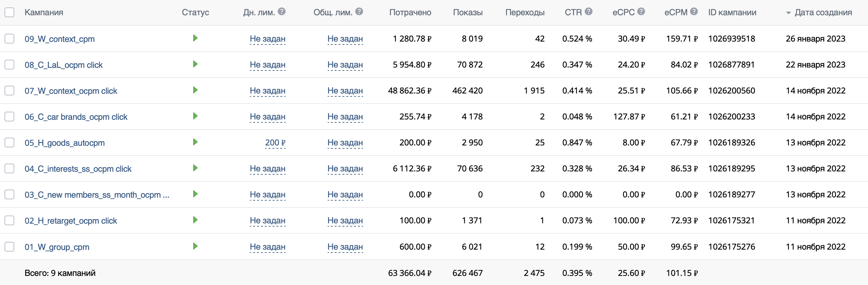Screen dimensions: 868x285
Task: Click the CTR column help icon
Action: click(x=588, y=12)
